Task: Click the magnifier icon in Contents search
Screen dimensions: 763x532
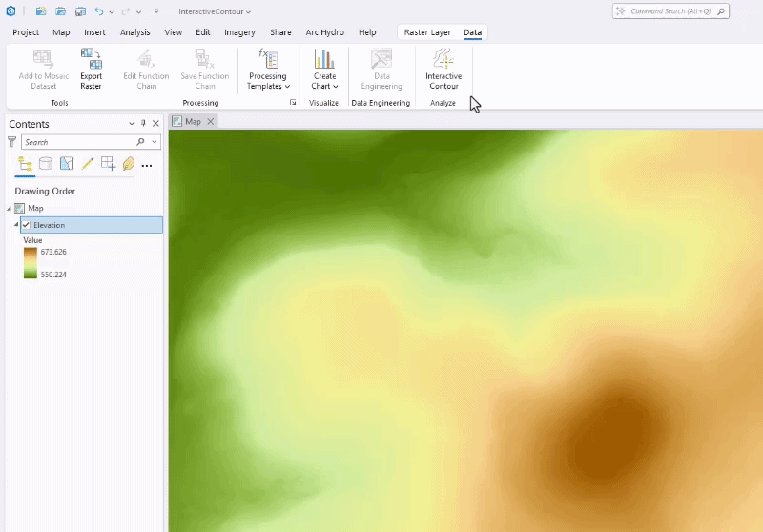Action: coord(140,142)
